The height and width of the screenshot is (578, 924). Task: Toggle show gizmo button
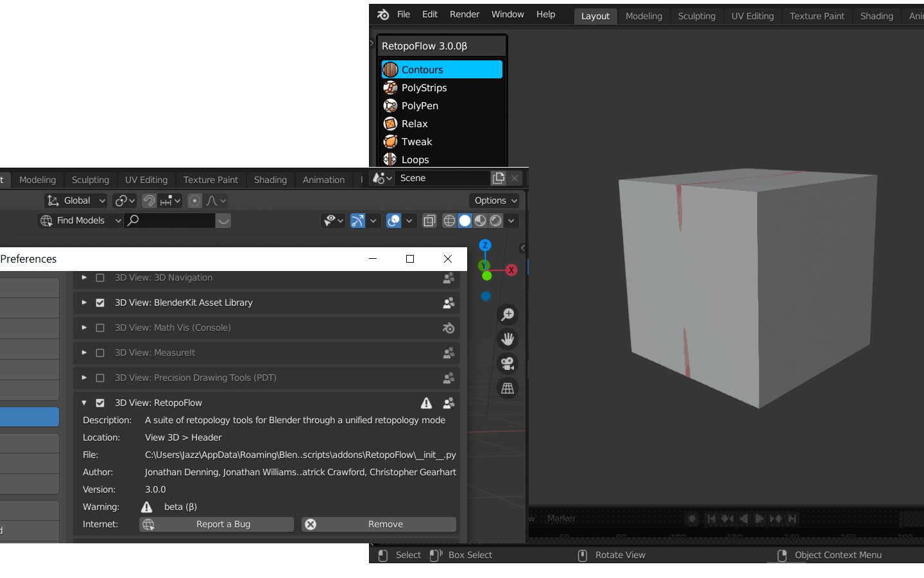[358, 220]
